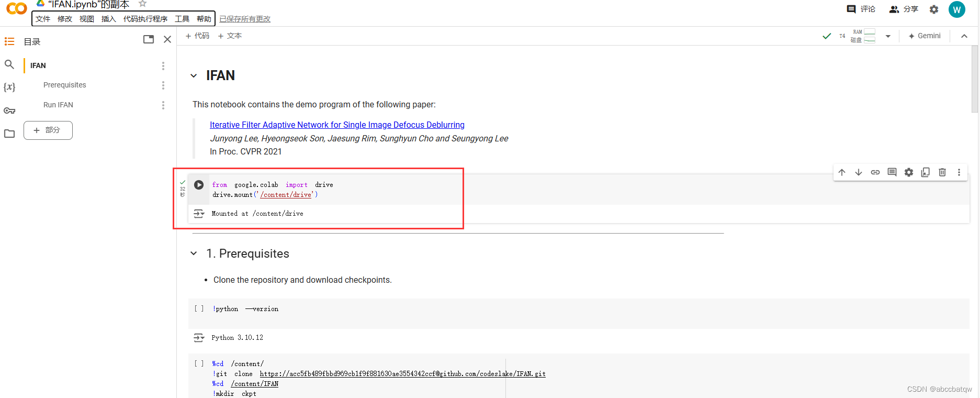Select IFAN in the table of contents
Viewport: 980px width, 398px height.
(x=38, y=65)
